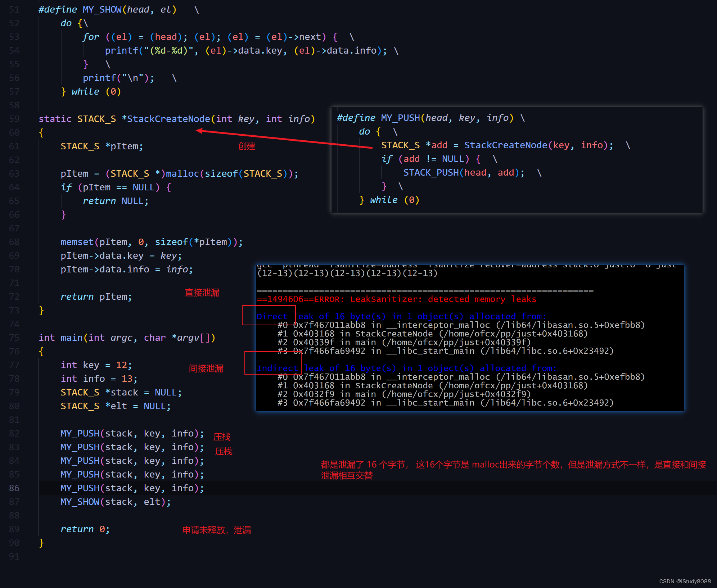Click the red boxed 'Indirect' leak label

(x=277, y=368)
